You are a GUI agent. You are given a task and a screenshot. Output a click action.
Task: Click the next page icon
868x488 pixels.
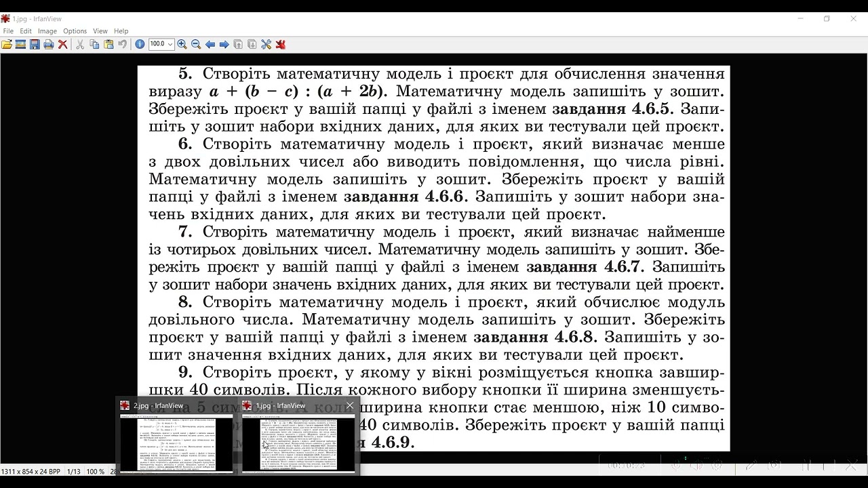click(x=252, y=44)
